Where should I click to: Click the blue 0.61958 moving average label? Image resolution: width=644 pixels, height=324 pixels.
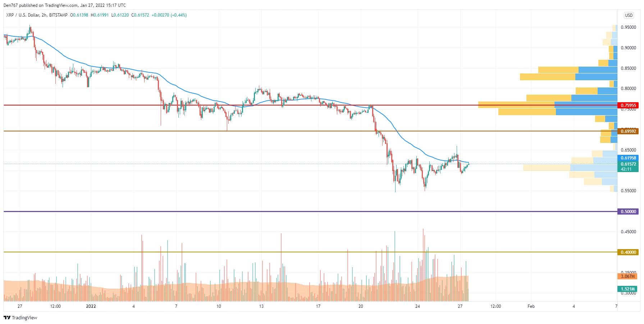pyautogui.click(x=628, y=158)
